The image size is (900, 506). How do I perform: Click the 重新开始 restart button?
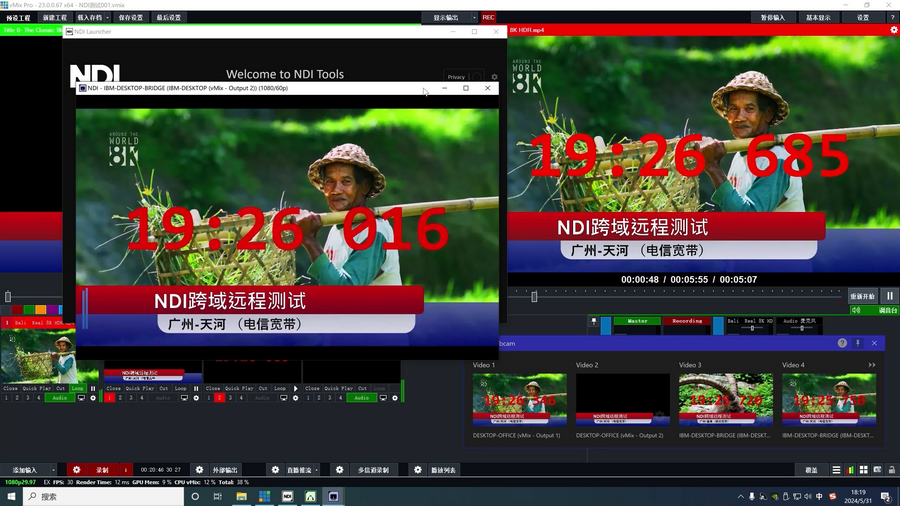[x=862, y=296]
